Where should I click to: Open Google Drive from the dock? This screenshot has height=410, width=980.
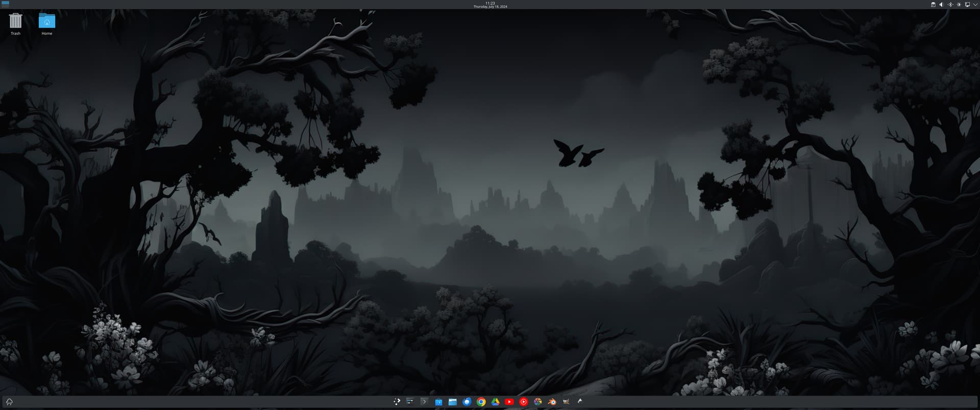pos(495,402)
